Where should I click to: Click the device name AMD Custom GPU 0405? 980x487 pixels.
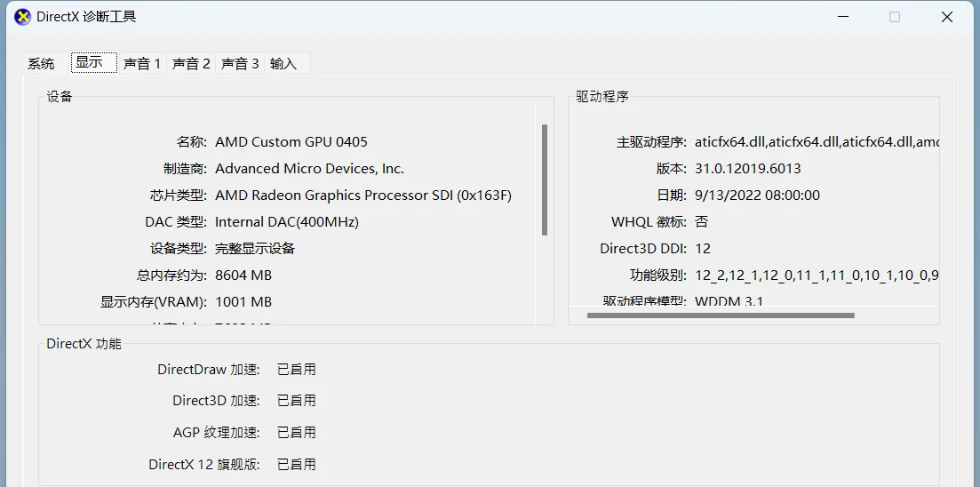pos(291,142)
